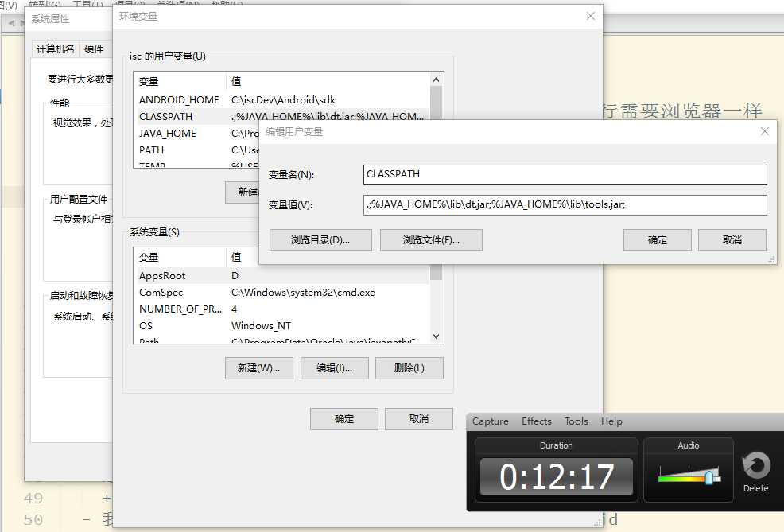784x532 pixels.
Task: Select PATH user variable row
Action: click(197, 150)
